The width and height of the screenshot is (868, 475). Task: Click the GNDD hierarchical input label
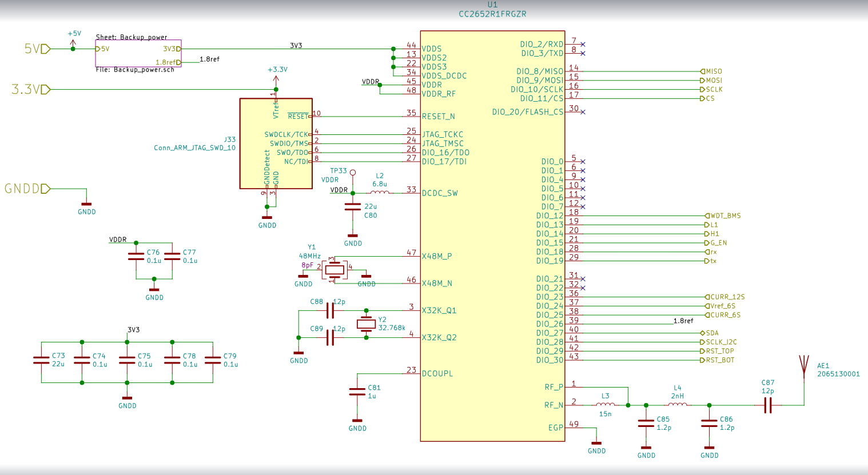(x=27, y=189)
